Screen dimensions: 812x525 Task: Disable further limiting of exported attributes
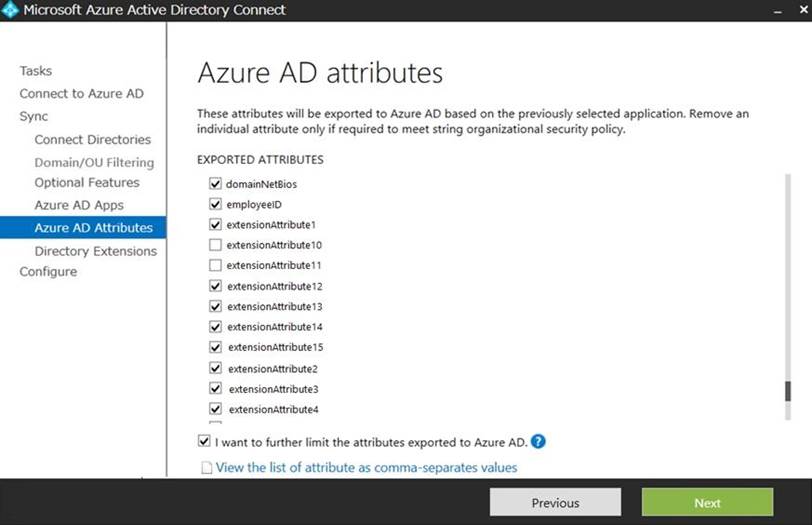pyautogui.click(x=204, y=441)
